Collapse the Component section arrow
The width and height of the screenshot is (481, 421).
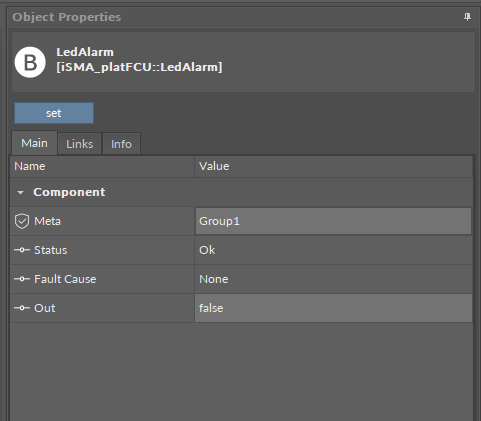coord(20,193)
